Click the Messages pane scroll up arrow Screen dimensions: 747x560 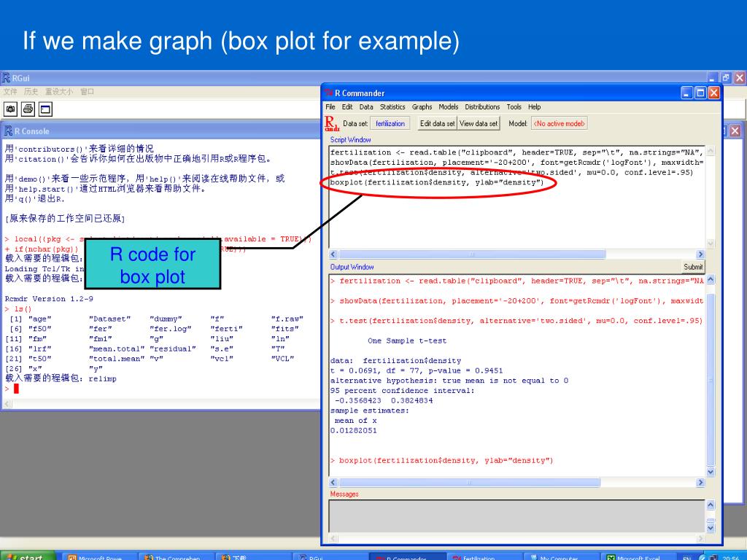click(x=711, y=505)
